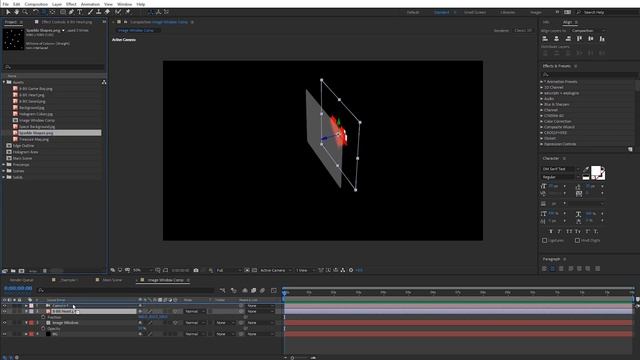Select the Selection arrow tool
Screen dimensions: 640x360
[8, 12]
